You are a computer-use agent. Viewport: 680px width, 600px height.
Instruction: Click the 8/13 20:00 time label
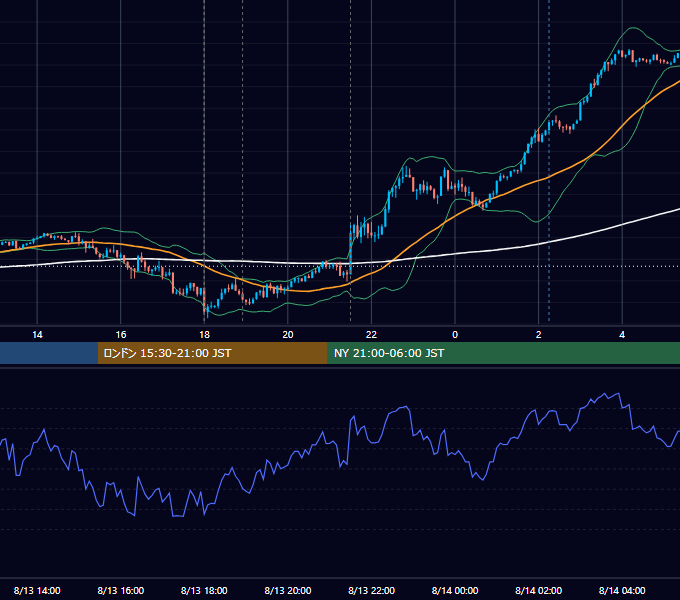(x=288, y=590)
